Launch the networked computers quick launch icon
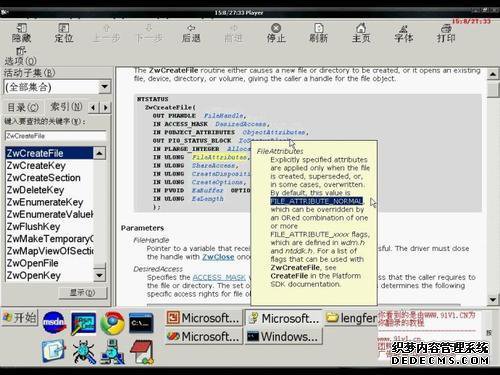500x375 pixels. pos(113,352)
